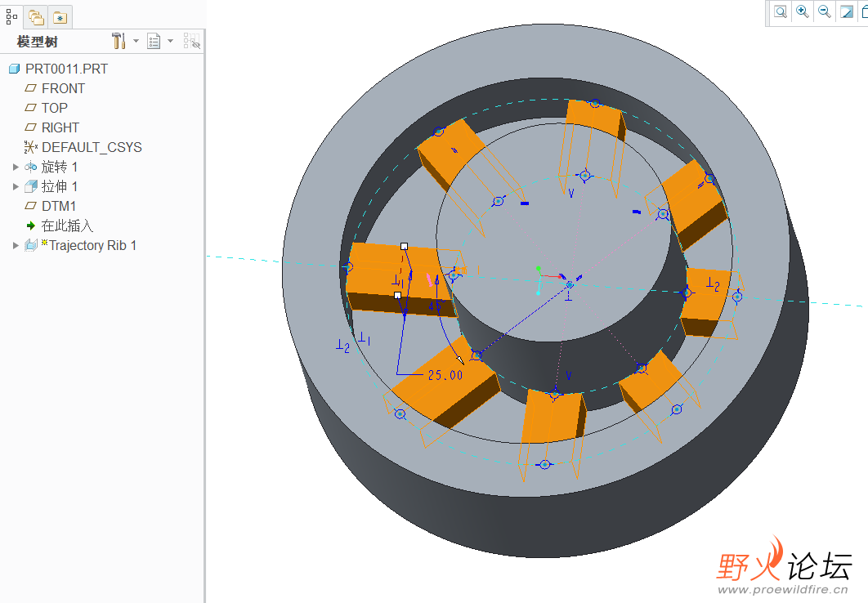Expand the Trajectory Rib 1 node
Viewport: 868px width, 603px height.
coord(16,246)
